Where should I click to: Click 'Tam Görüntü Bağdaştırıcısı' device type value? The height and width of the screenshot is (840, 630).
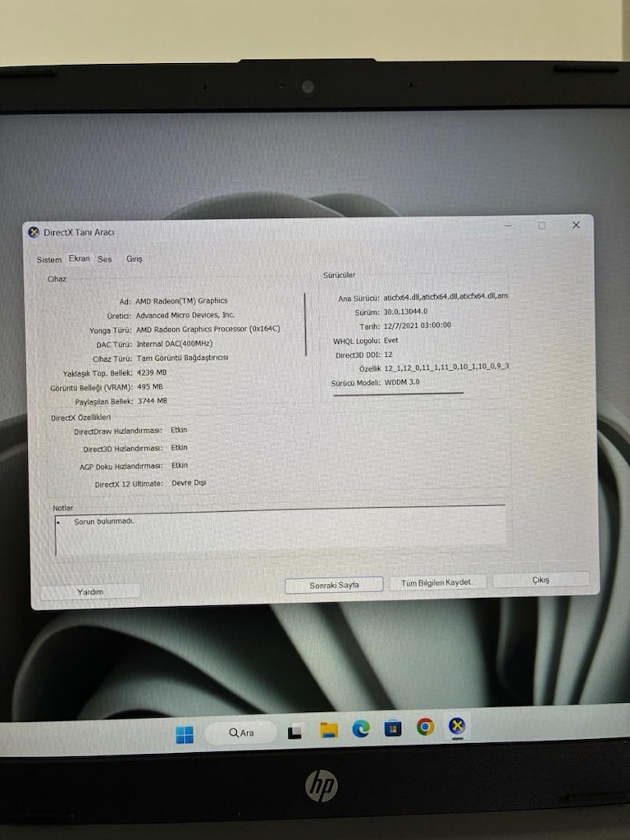[182, 358]
